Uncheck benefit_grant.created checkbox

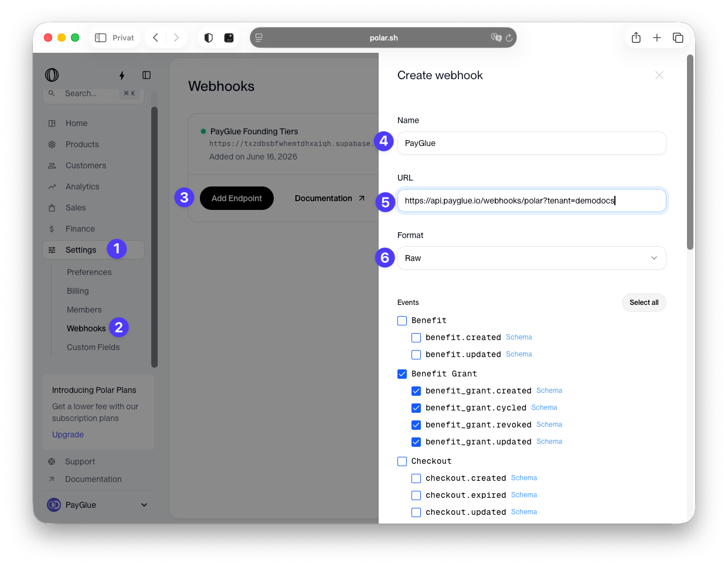[x=416, y=391]
